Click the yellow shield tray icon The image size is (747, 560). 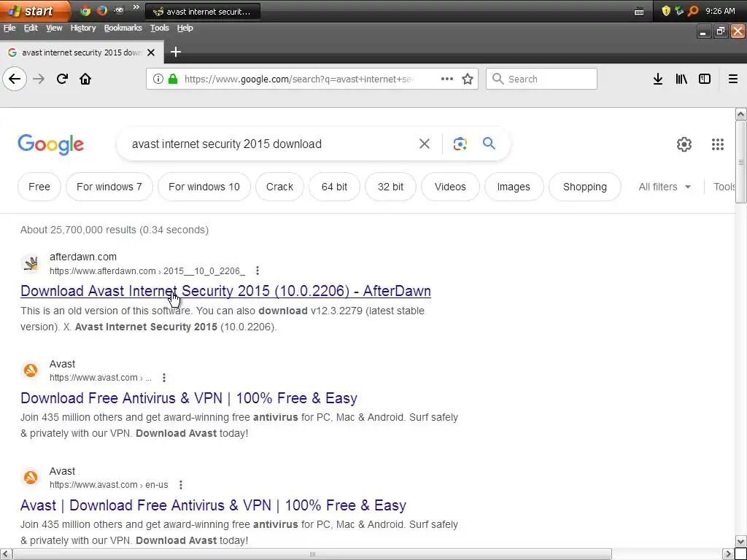(667, 11)
